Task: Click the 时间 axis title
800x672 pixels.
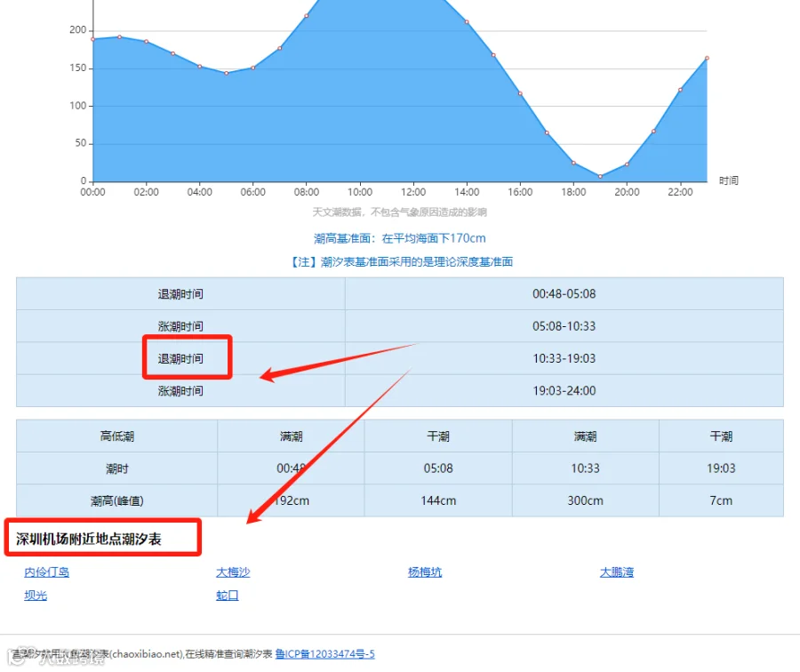Action: pos(729,180)
